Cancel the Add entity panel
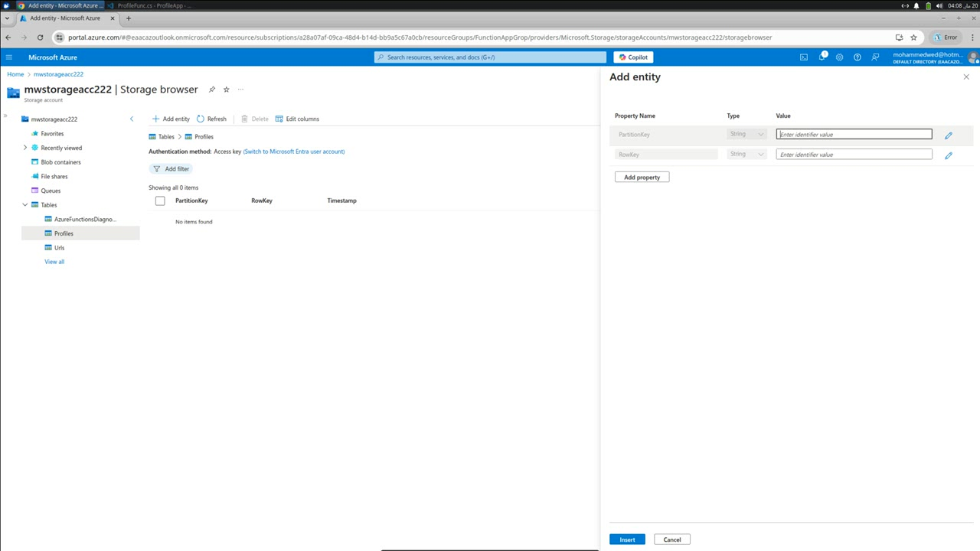 (672, 540)
